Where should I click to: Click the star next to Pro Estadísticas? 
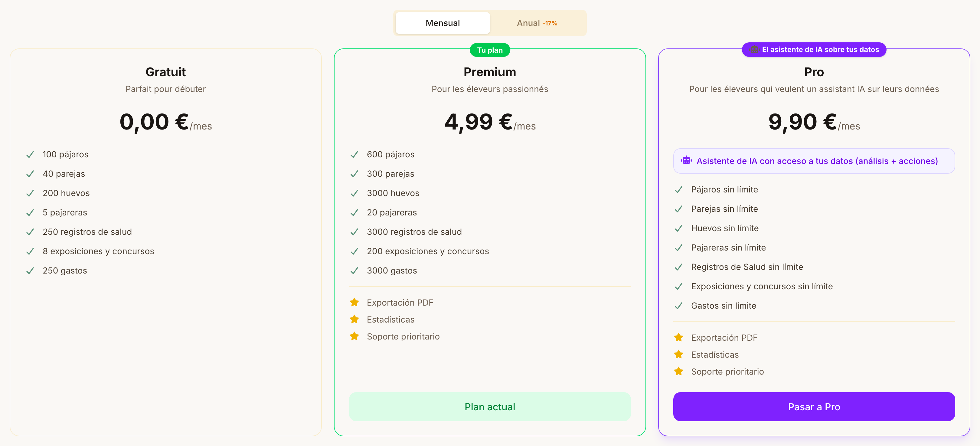point(678,354)
